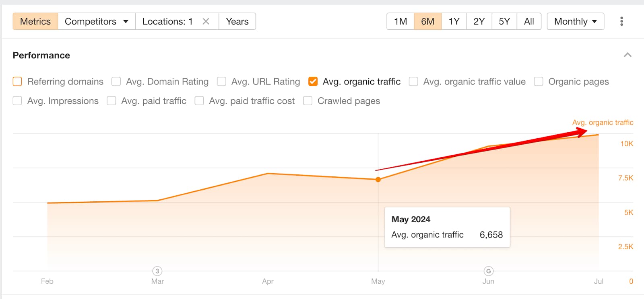Open the Competitors dropdown
The height and width of the screenshot is (299, 644).
pos(96,21)
